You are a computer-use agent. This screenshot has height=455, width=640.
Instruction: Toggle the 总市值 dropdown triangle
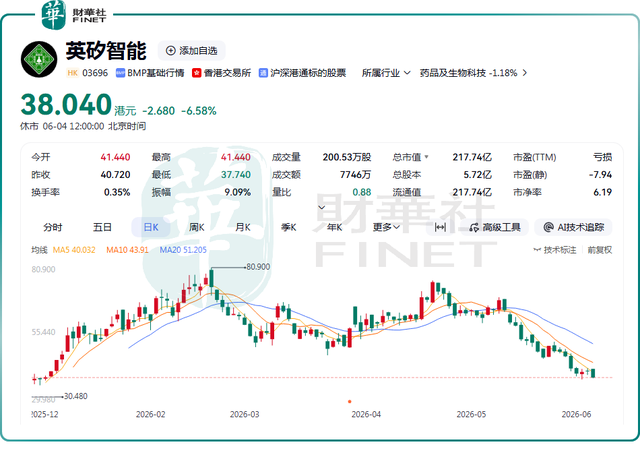(427, 157)
